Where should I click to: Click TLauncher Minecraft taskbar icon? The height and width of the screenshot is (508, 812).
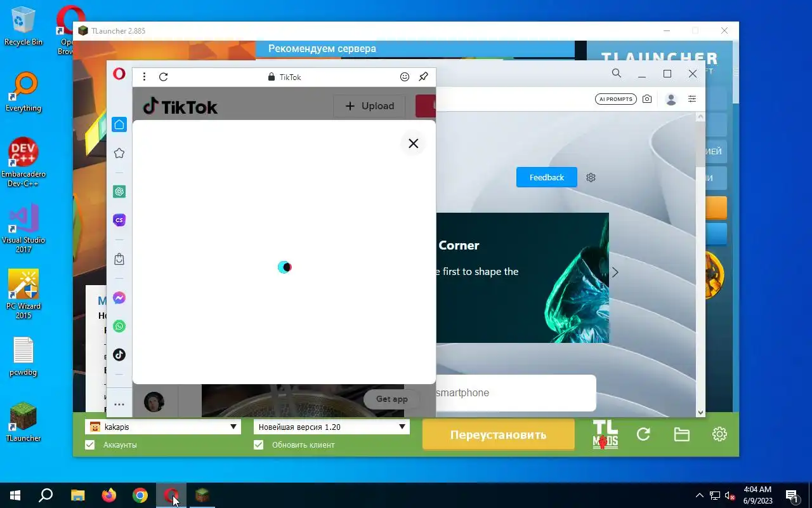(x=202, y=495)
